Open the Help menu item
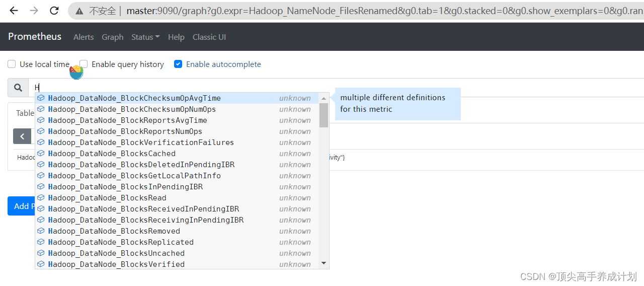Screen dimensions: 644x286 [x=176, y=37]
